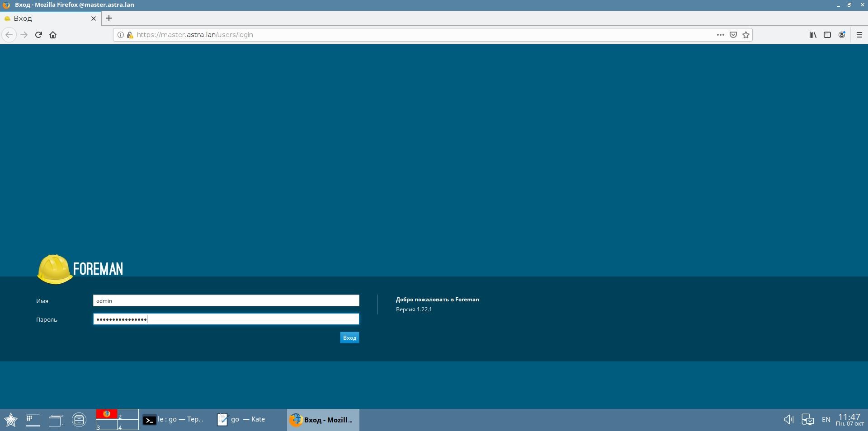Click the address bar URL
The height and width of the screenshot is (431, 868).
(x=362, y=35)
